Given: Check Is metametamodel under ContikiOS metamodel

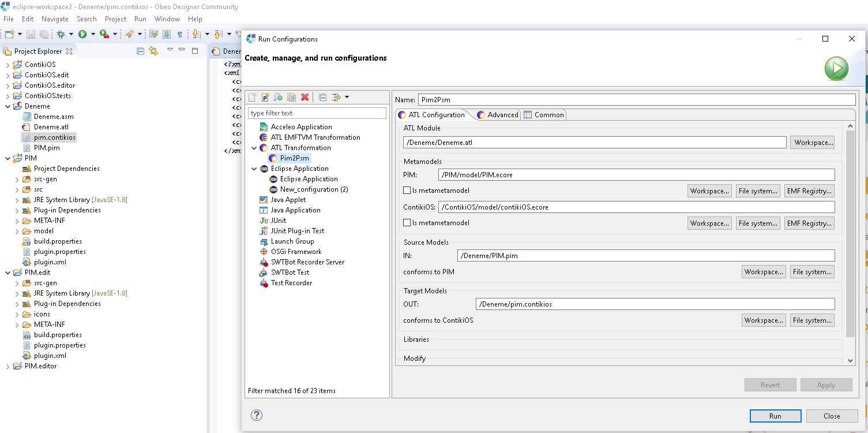Looking at the screenshot, I should 407,223.
